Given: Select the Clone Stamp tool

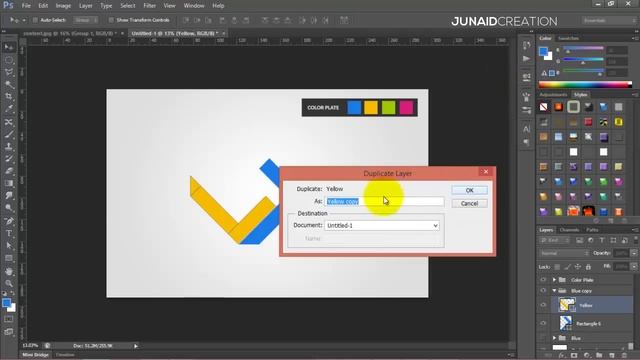Looking at the screenshot, I should pyautogui.click(x=9, y=147).
